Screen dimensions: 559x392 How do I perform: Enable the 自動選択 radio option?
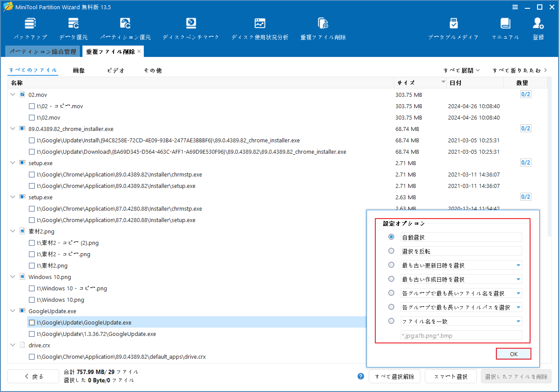[391, 237]
